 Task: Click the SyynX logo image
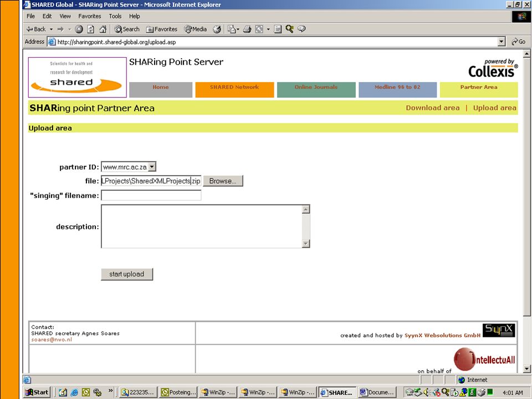(x=499, y=330)
